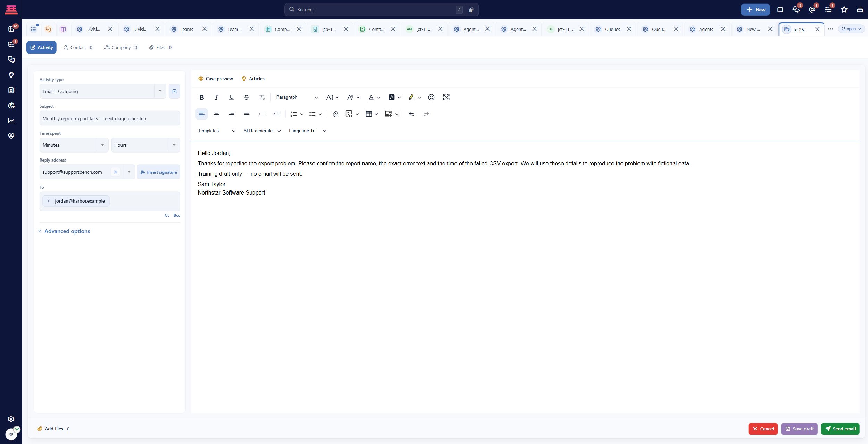This screenshot has height=444, width=868.
Task: Open the Paragraph style dropdown
Action: pyautogui.click(x=297, y=97)
